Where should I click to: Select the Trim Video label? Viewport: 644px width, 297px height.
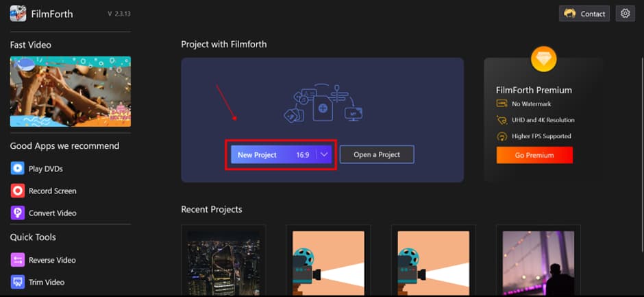pyautogui.click(x=47, y=282)
